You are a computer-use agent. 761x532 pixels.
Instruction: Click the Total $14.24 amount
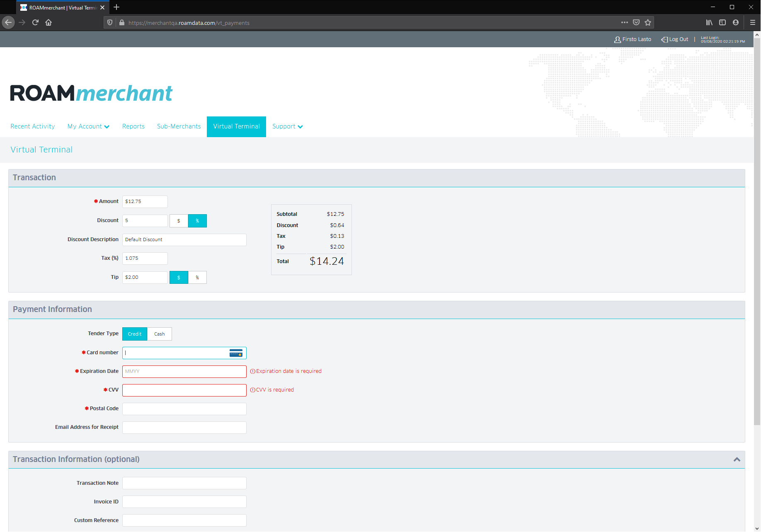tap(327, 261)
